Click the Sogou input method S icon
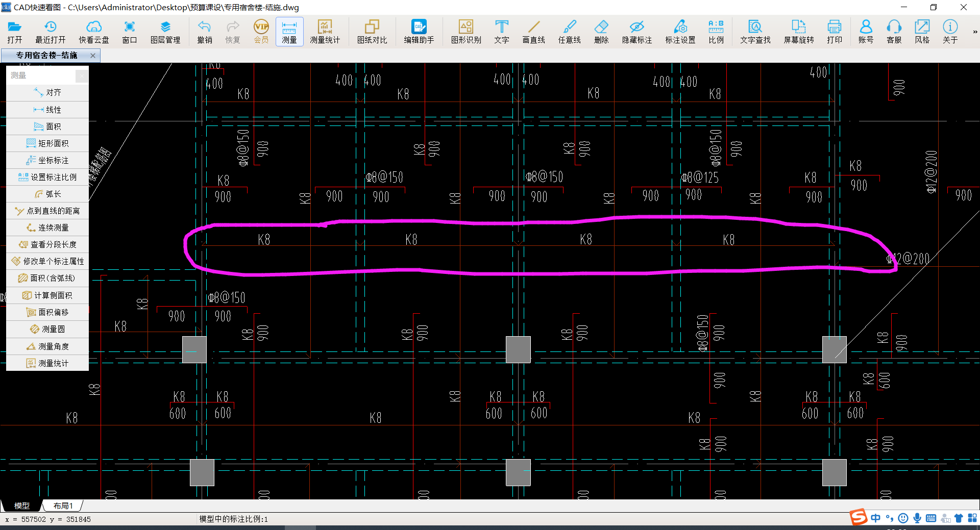980x530 pixels. [x=859, y=517]
